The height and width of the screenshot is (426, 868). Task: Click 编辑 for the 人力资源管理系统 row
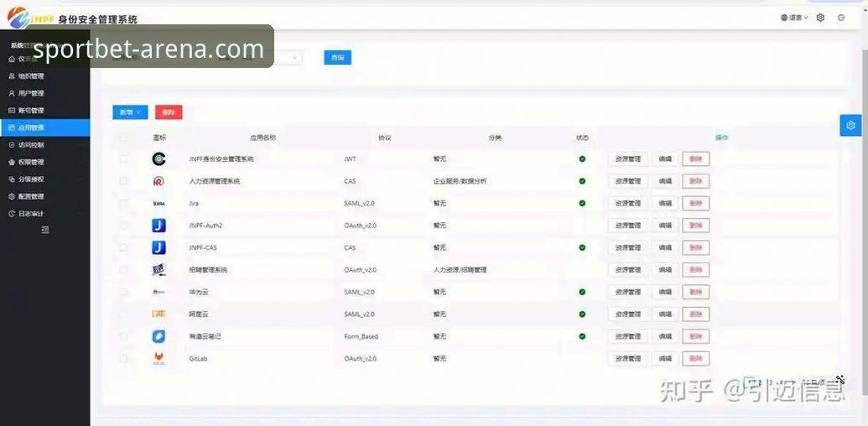(665, 181)
